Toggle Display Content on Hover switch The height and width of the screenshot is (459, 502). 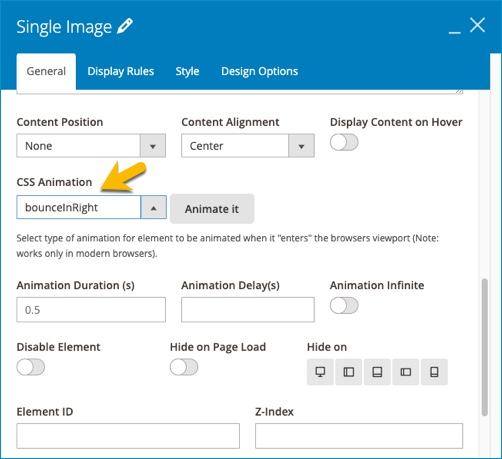click(x=344, y=142)
